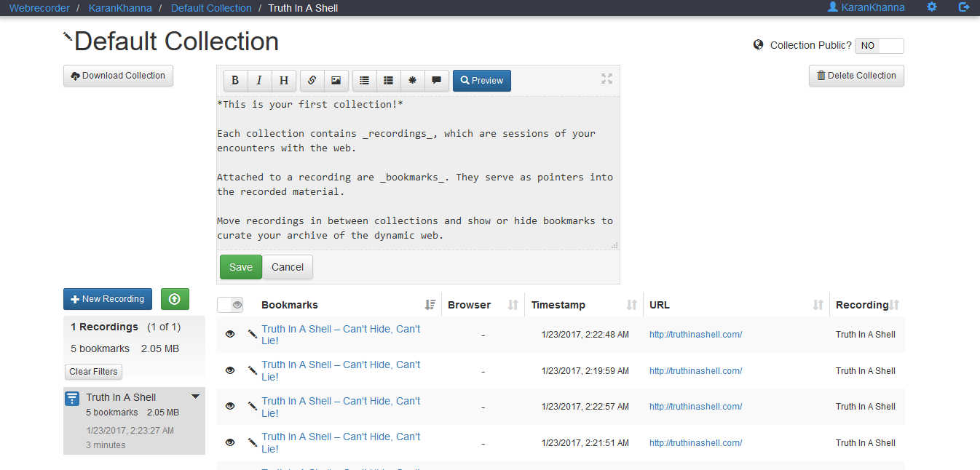Image resolution: width=980 pixels, height=470 pixels.
Task: Go to the Default Collection breadcrumb
Action: (211, 8)
